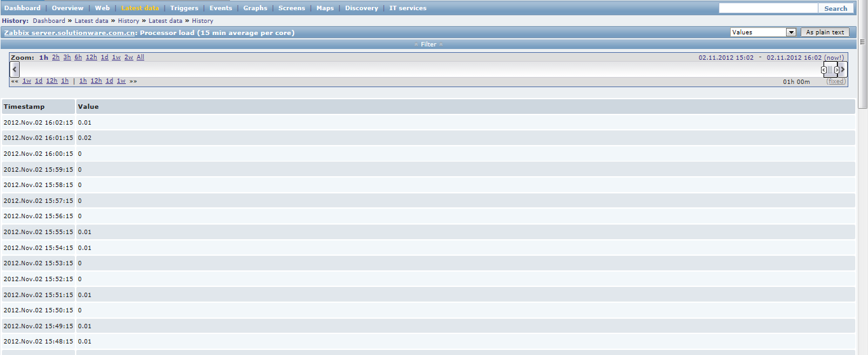Open the Zabbix server.solutionware.com.cn host link
Viewport: 868px width, 355px height.
(x=69, y=32)
